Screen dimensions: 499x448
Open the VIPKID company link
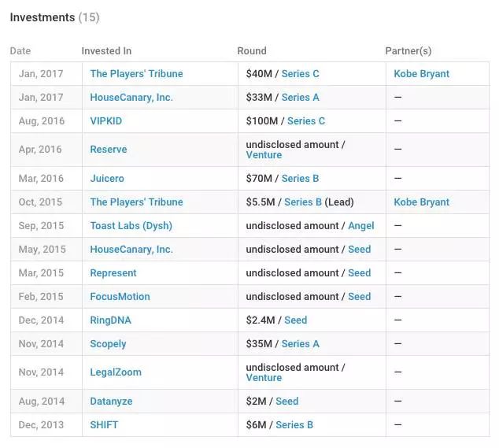tap(106, 121)
